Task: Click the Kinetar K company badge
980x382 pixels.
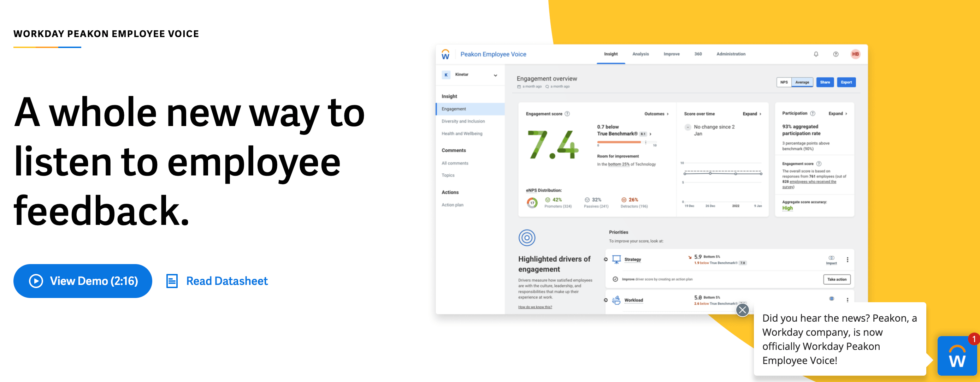Action: point(446,75)
